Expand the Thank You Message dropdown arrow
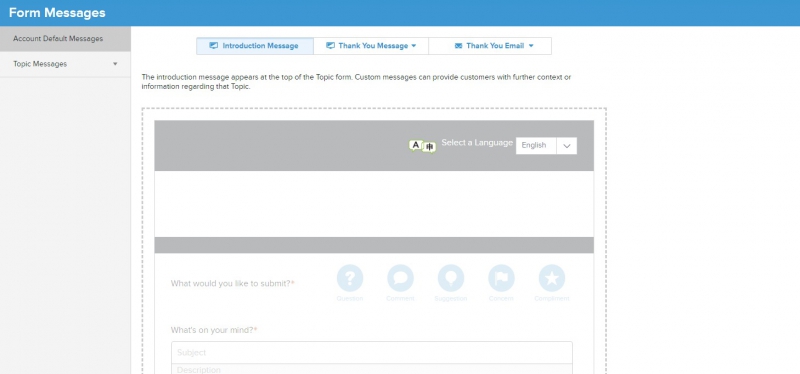800x374 pixels. [x=414, y=46]
